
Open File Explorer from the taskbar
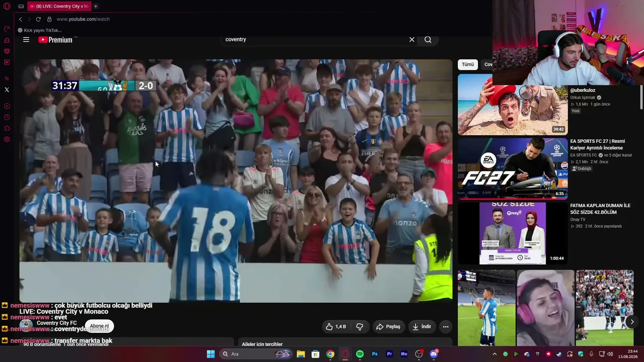[300, 354]
